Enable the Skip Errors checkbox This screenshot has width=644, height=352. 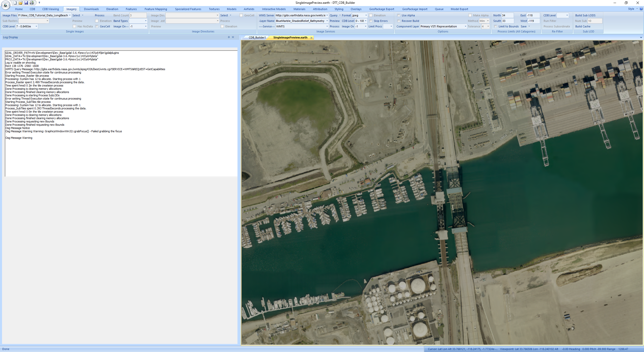tap(371, 21)
